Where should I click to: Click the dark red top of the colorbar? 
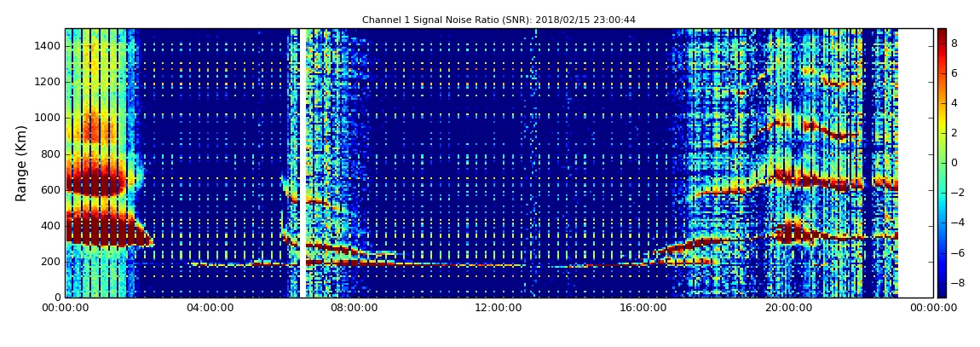point(942,34)
